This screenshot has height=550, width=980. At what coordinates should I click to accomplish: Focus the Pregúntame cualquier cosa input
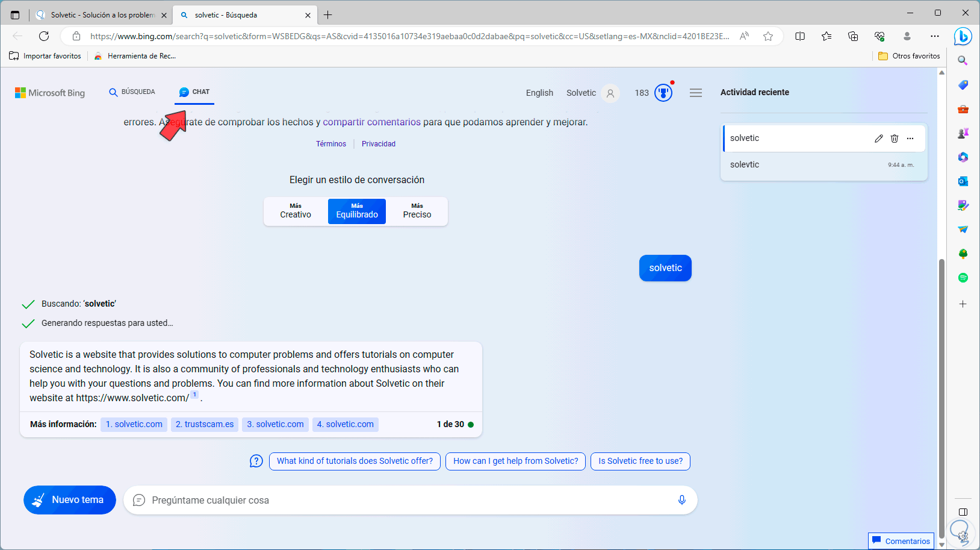[410, 500]
